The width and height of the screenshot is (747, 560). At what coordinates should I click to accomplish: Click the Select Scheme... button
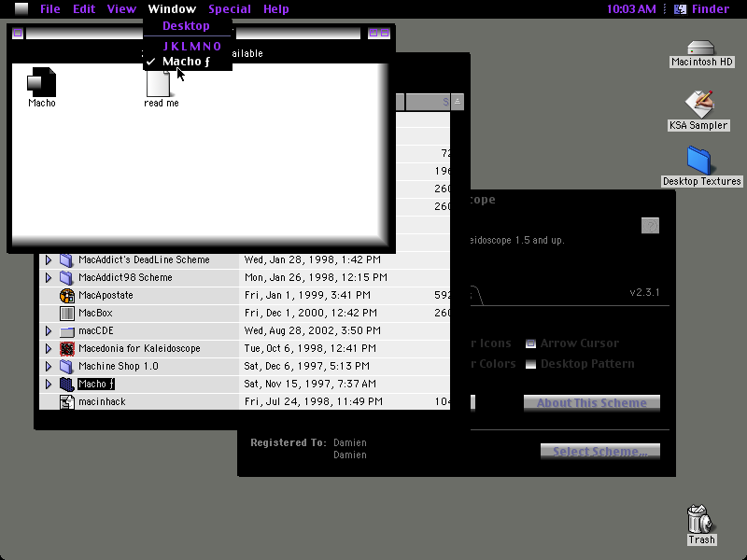[x=600, y=451]
